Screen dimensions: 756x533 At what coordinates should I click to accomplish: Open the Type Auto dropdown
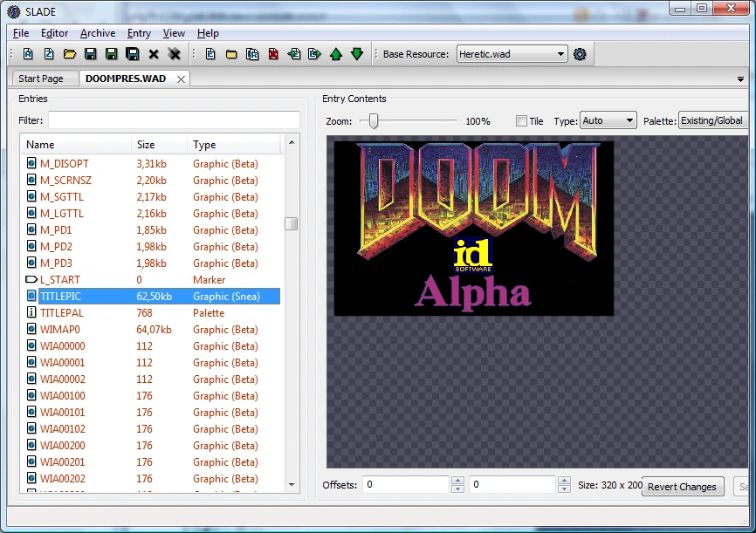(x=608, y=120)
